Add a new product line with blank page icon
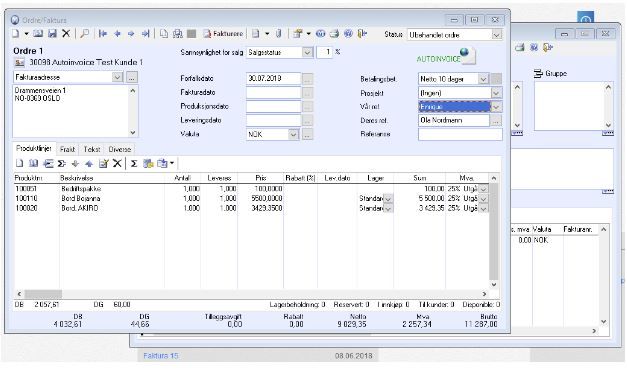This screenshot has width=627, height=386. [19, 163]
